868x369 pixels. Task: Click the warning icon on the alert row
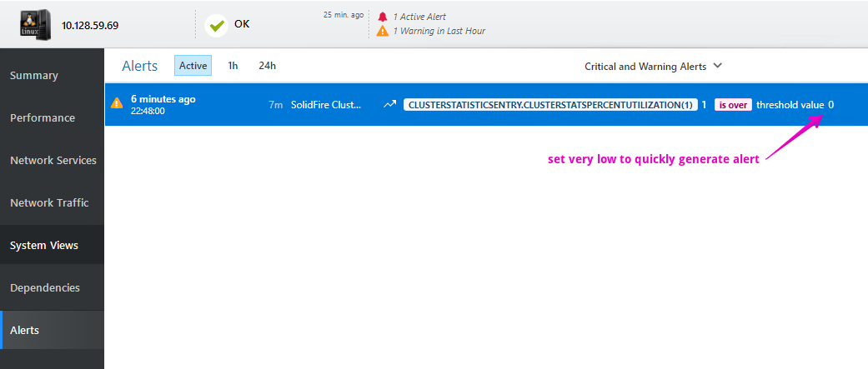(117, 103)
